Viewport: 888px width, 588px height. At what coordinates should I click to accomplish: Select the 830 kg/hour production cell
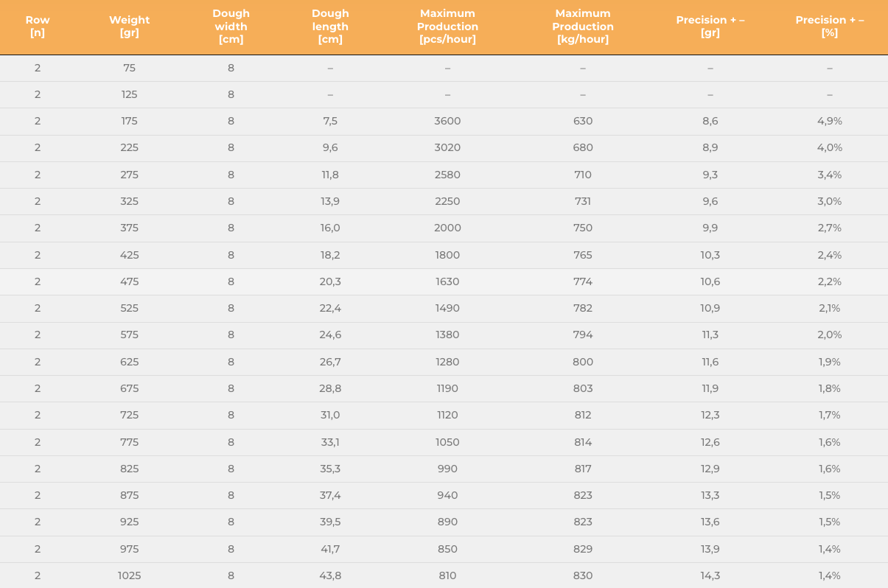pyautogui.click(x=583, y=575)
